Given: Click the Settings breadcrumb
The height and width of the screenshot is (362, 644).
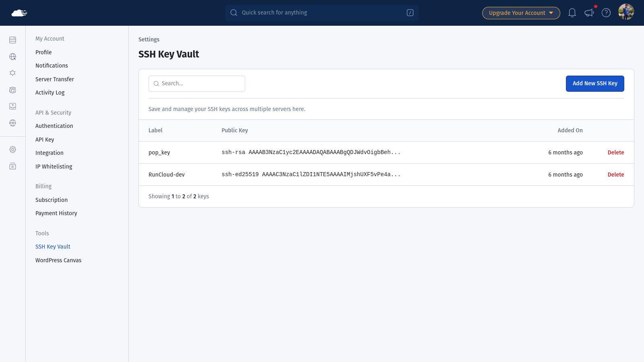Looking at the screenshot, I should click(149, 39).
